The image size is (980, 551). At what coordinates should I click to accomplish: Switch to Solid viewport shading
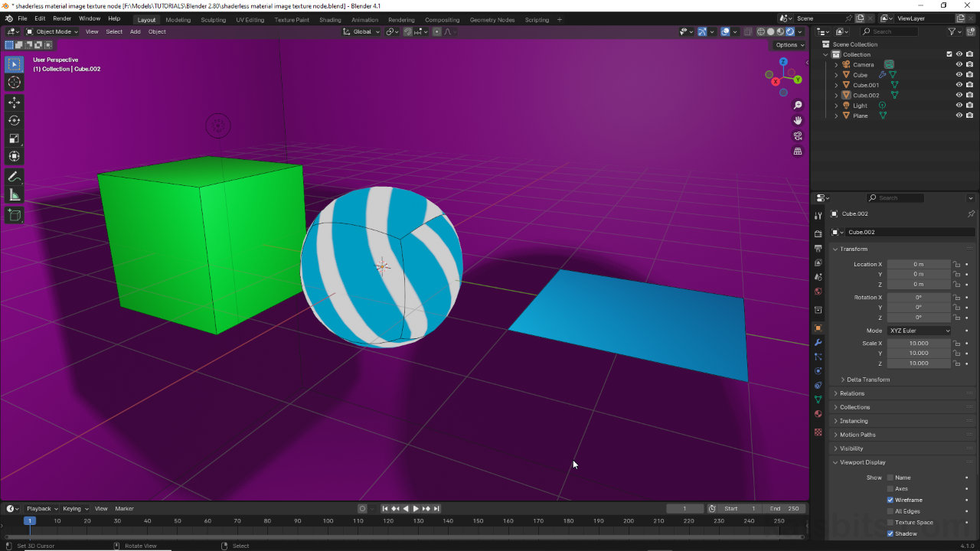771,31
